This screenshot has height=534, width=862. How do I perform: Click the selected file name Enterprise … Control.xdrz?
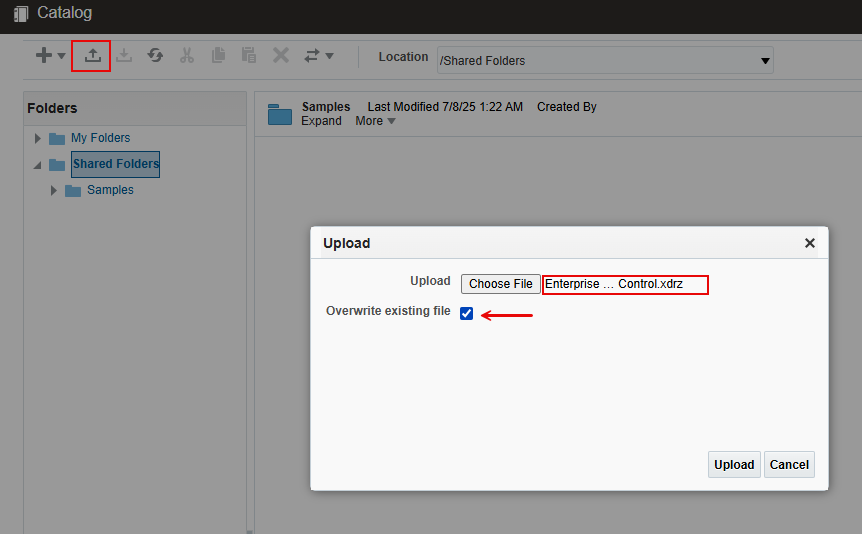pos(614,284)
